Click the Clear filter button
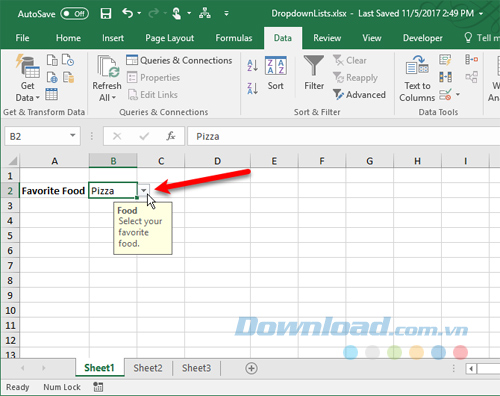500x396 pixels. 350,60
